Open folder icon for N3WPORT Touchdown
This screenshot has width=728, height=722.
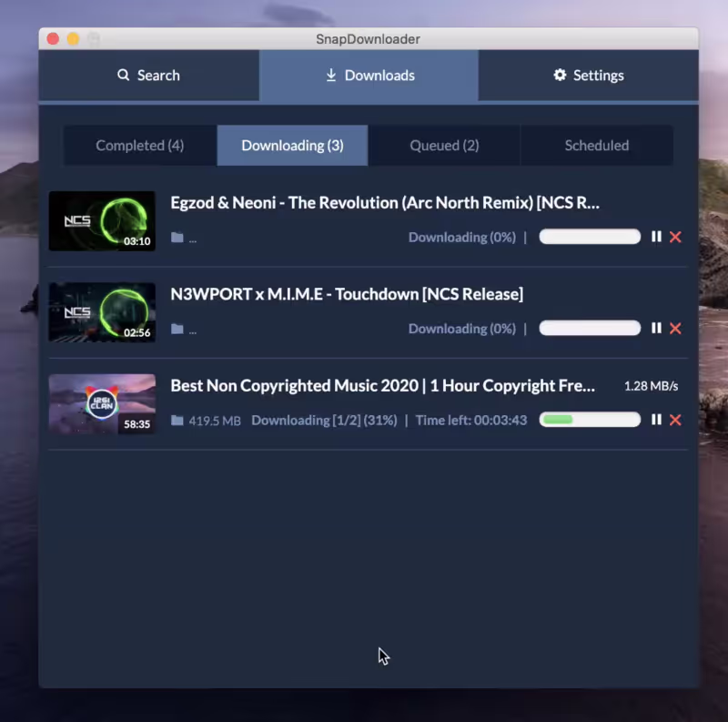click(x=177, y=329)
